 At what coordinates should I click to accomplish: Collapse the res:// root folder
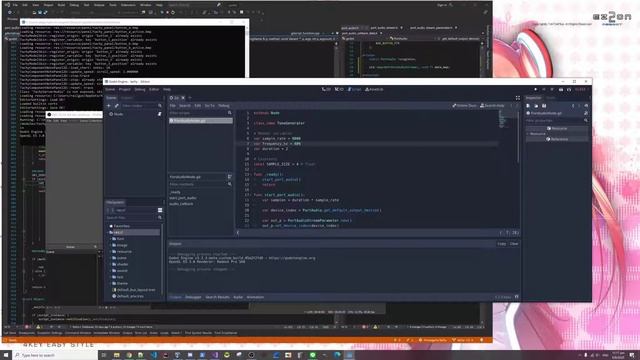point(108,232)
